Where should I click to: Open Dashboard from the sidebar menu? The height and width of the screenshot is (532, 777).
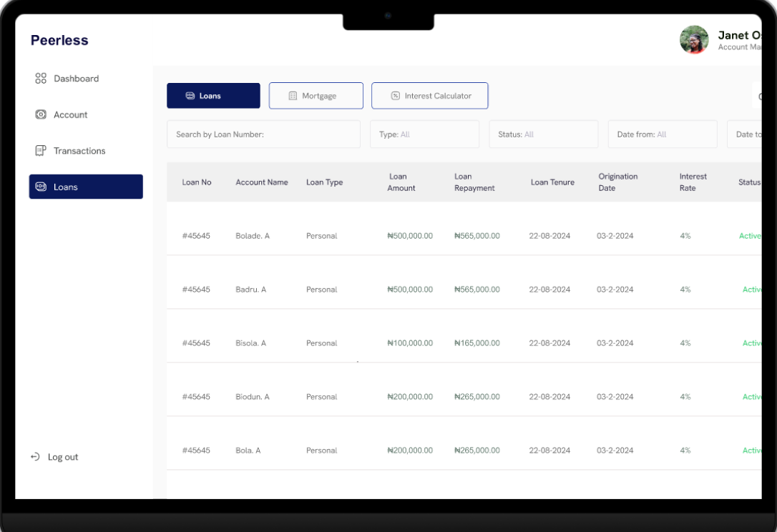[x=76, y=79]
